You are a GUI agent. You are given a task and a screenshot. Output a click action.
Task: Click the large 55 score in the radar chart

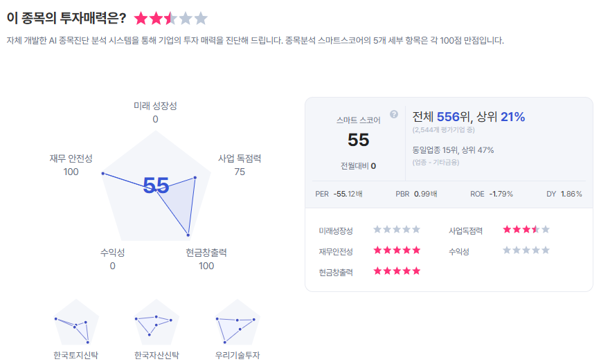pyautogui.click(x=156, y=185)
